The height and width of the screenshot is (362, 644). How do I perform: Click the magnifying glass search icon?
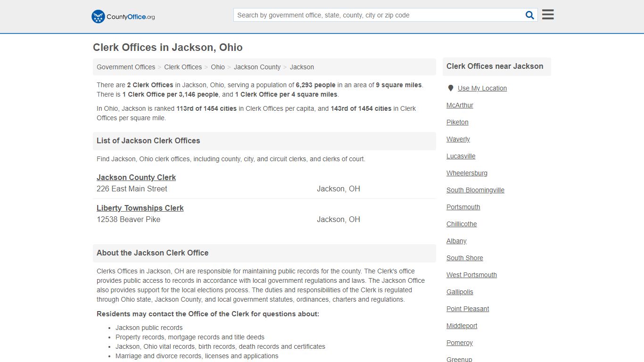tap(530, 15)
